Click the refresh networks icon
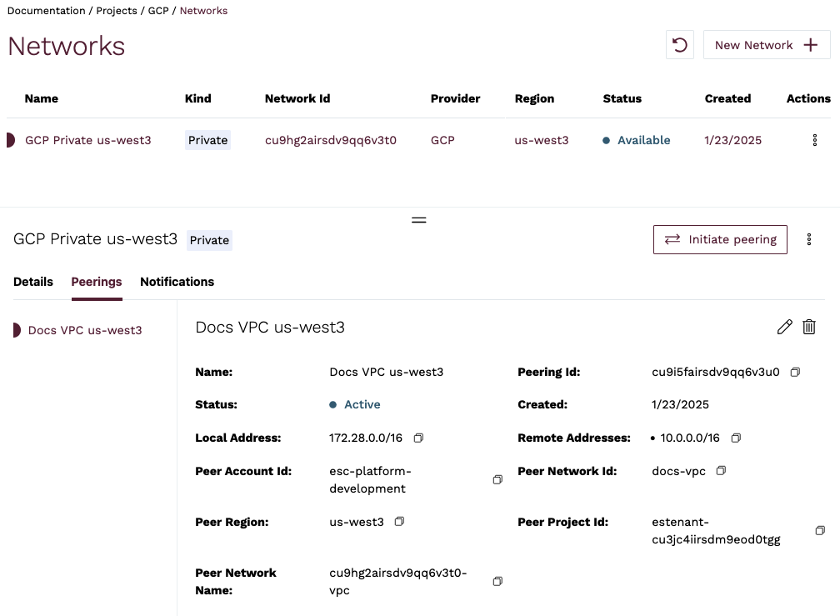Image resolution: width=840 pixels, height=616 pixels. pyautogui.click(x=680, y=45)
